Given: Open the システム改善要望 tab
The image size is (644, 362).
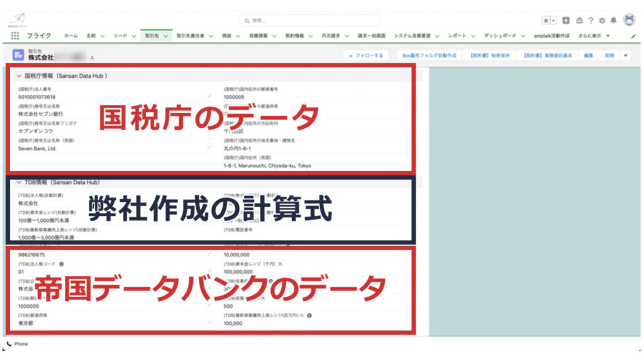Looking at the screenshot, I should [x=413, y=36].
